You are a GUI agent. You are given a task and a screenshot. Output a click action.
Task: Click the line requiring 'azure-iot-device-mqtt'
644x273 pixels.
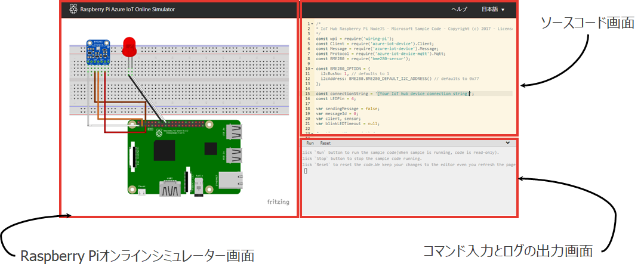pyautogui.click(x=381, y=53)
